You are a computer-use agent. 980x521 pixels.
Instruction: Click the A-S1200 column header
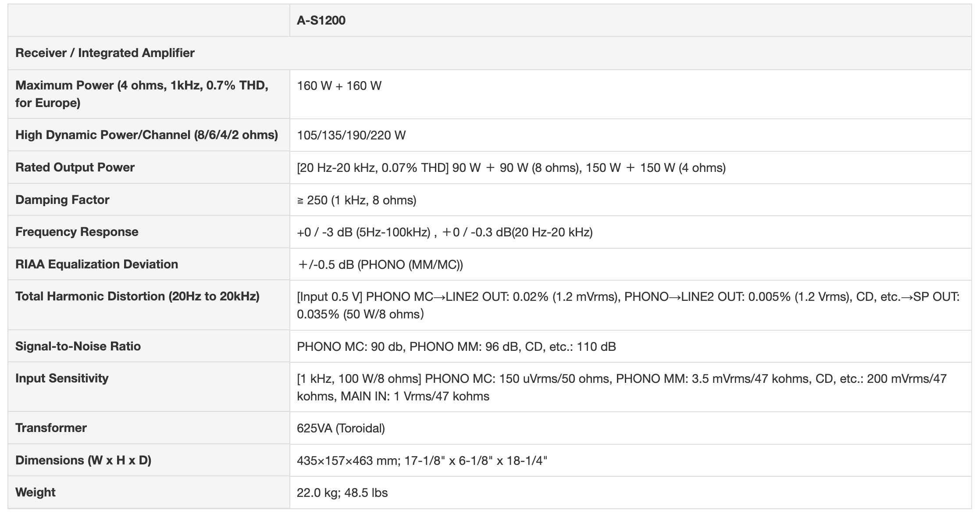click(x=321, y=21)
